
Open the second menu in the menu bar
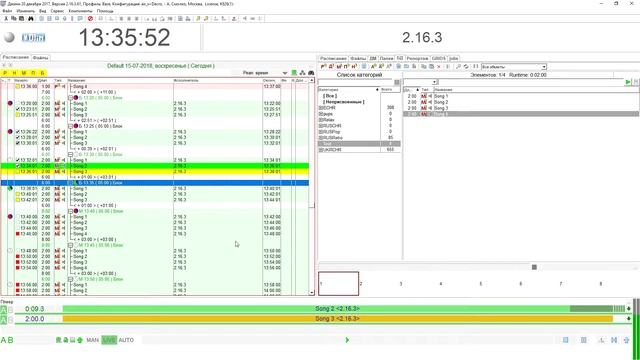tap(25, 11)
